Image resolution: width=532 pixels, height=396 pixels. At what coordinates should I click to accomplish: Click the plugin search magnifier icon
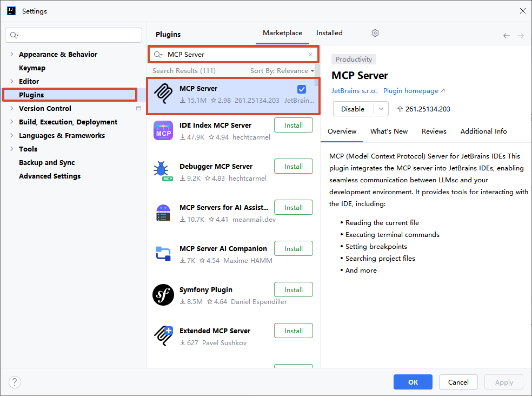point(158,54)
